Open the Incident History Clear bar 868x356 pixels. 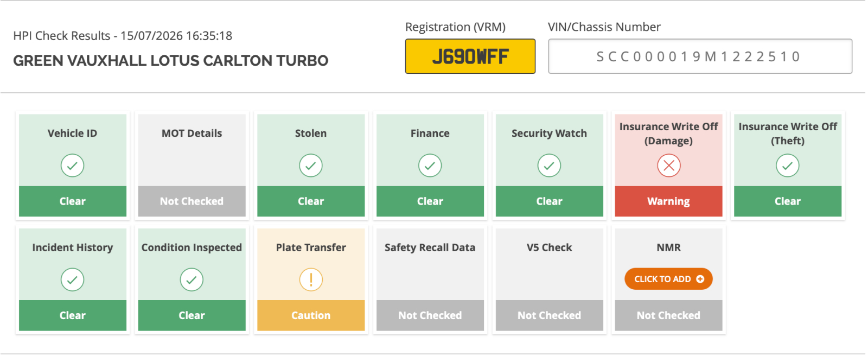point(73,315)
